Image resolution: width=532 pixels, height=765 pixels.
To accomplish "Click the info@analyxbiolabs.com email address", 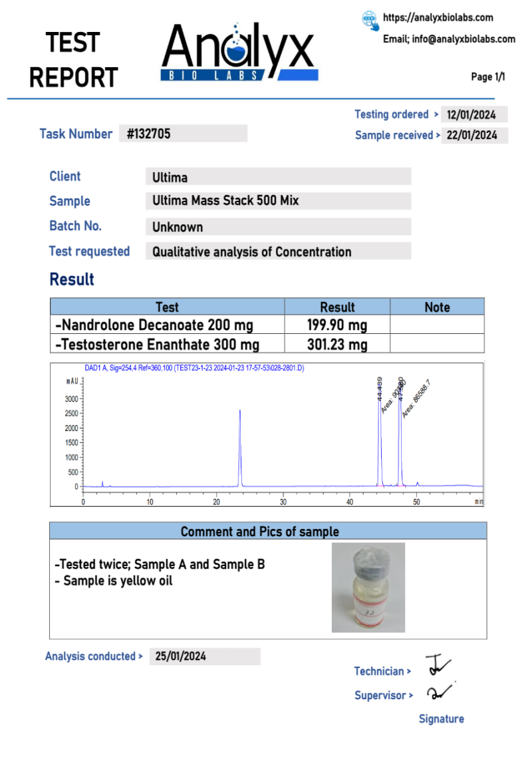I will 449,39.
